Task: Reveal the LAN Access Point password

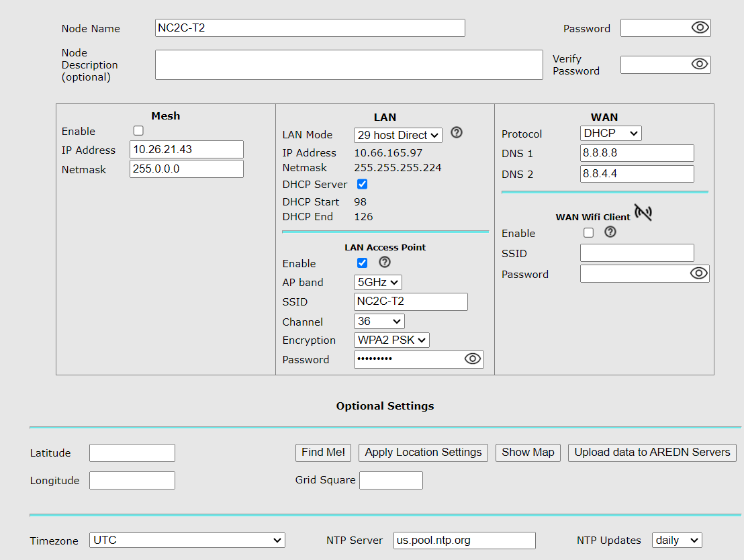Action: 474,359
